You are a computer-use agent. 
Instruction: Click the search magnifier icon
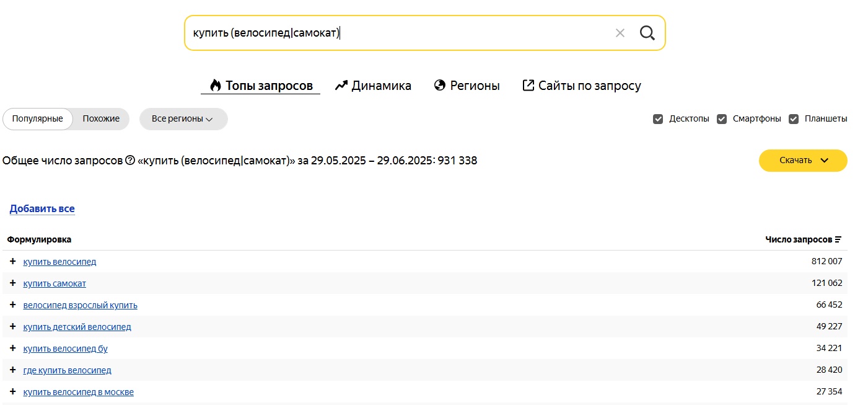(647, 32)
